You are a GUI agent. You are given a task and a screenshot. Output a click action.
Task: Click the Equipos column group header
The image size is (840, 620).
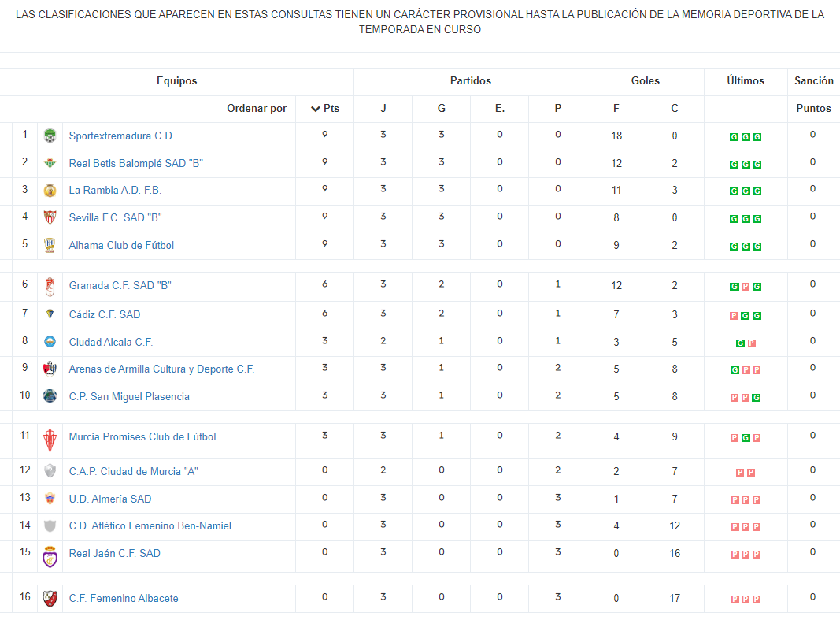[177, 81]
